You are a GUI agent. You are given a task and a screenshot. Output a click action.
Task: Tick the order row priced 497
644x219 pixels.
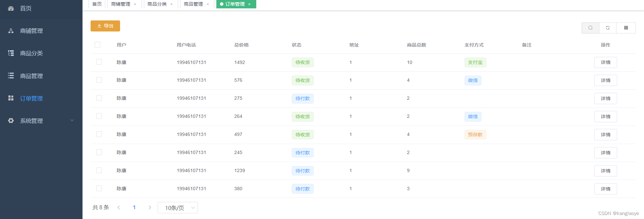(99, 134)
